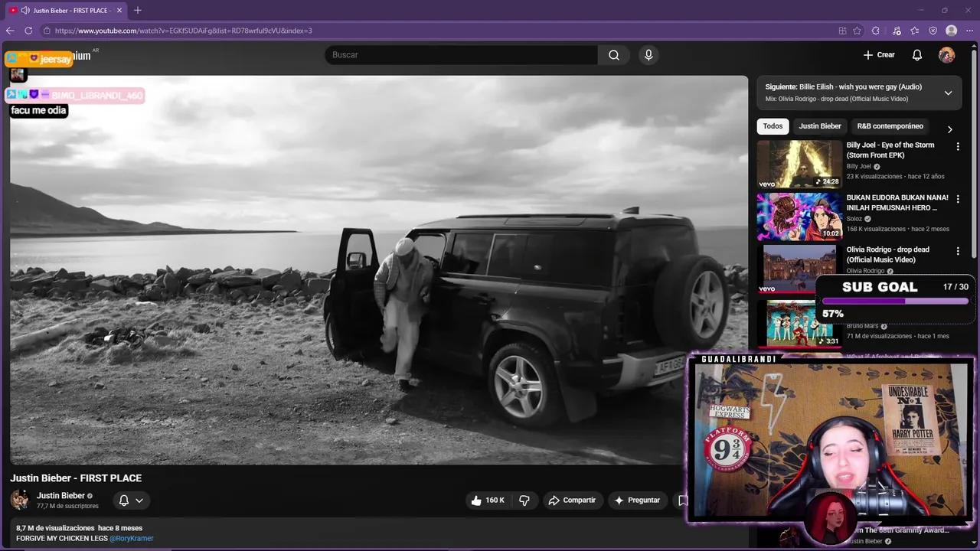Start voice search with microphone icon
The height and width of the screenshot is (551, 980).
click(x=648, y=55)
